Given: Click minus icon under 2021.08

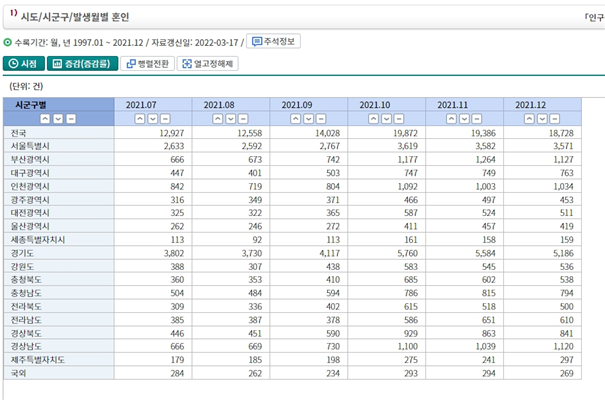Looking at the screenshot, I should pyautogui.click(x=243, y=119).
